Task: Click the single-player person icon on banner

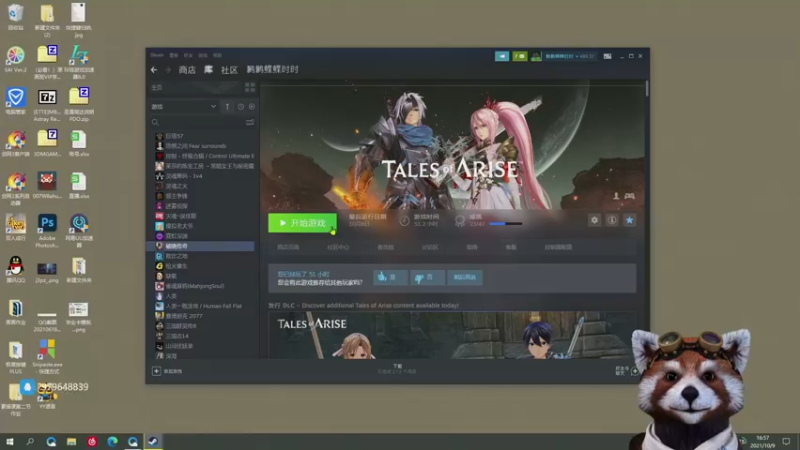Action: [616, 196]
